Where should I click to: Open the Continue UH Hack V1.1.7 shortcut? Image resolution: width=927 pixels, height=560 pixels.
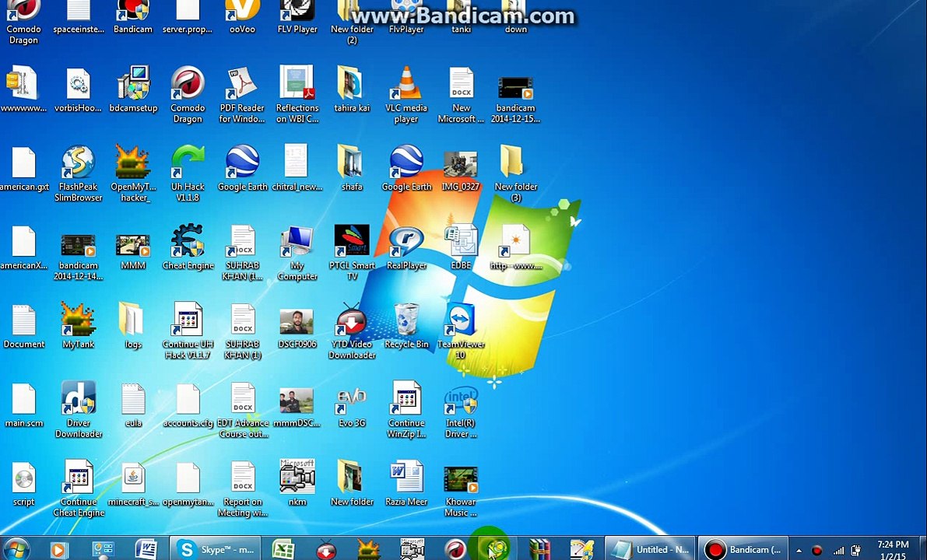click(x=188, y=331)
